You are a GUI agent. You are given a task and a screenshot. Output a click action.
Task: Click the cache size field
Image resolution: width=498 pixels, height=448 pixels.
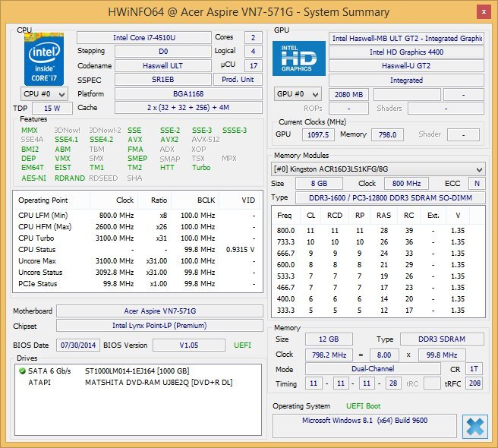[188, 107]
